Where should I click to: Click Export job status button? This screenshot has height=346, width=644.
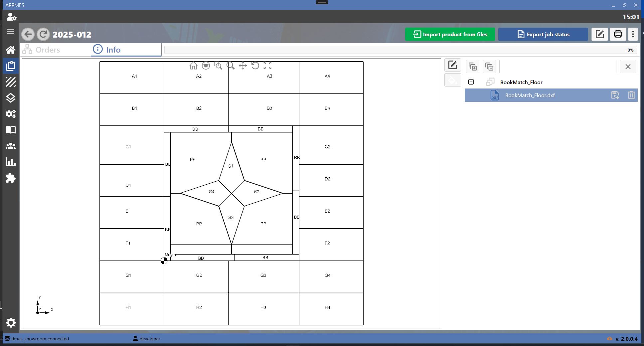pos(543,34)
